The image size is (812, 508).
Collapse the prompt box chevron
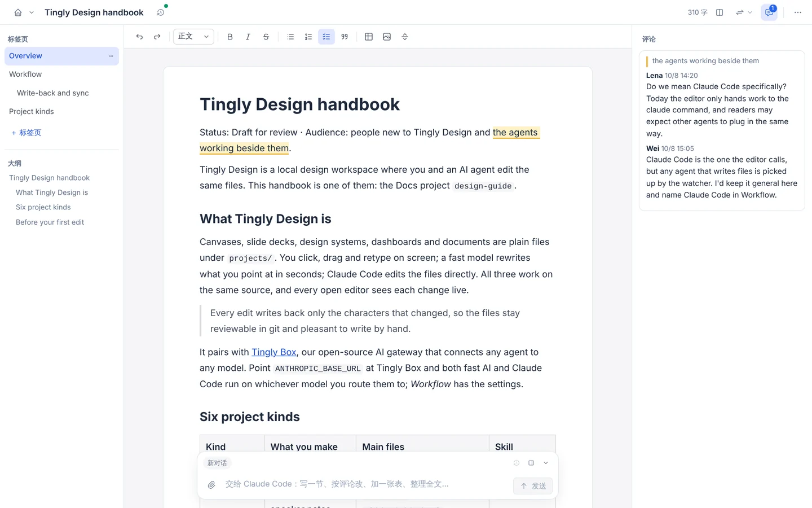pyautogui.click(x=546, y=463)
